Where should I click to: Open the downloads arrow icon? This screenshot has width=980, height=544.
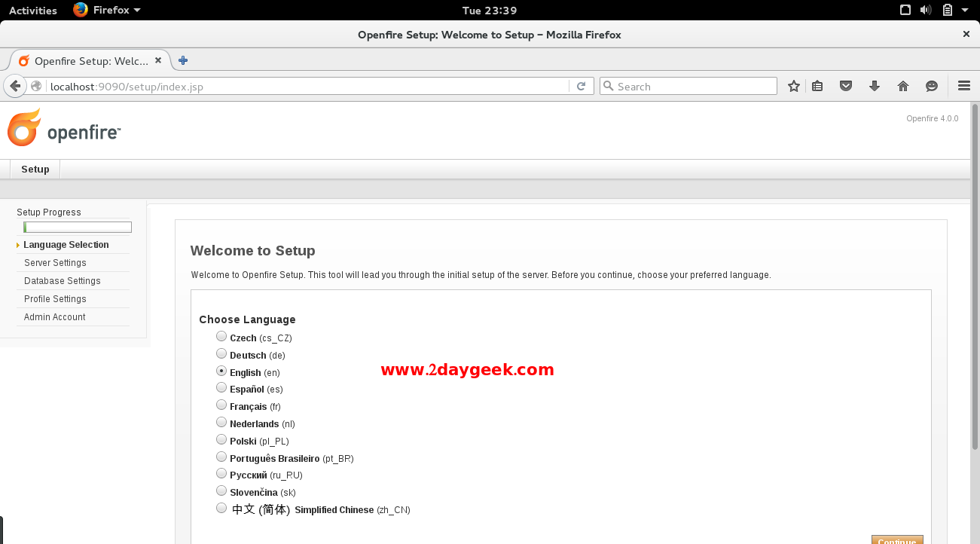tap(875, 86)
